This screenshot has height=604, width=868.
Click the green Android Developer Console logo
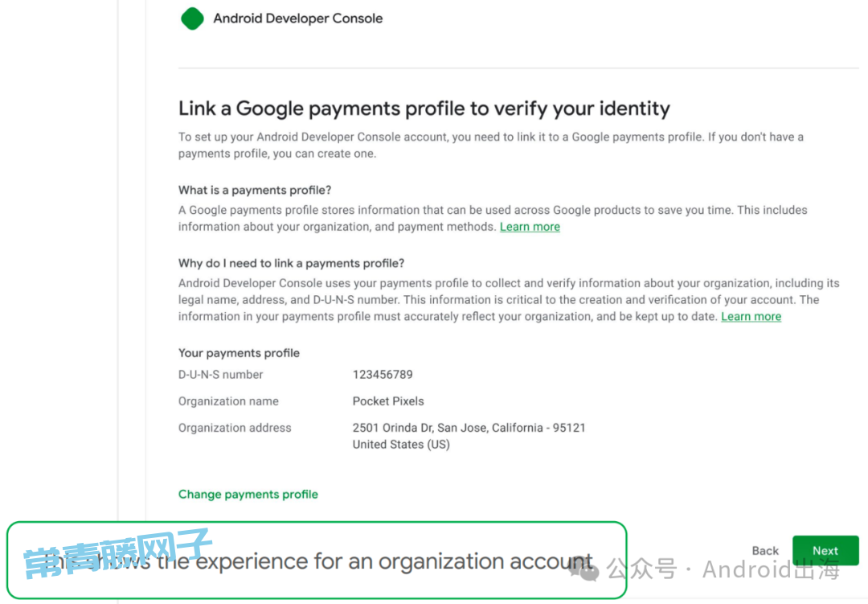(192, 18)
